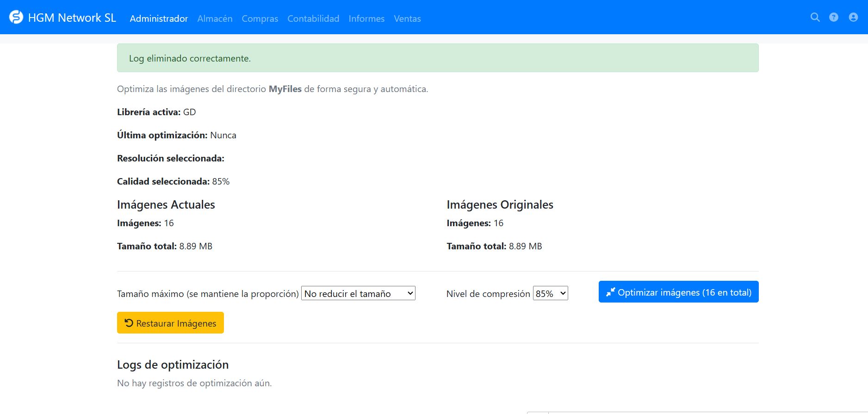The width and height of the screenshot is (868, 414).
Task: Open the search magnifier in the navbar
Action: coord(815,17)
